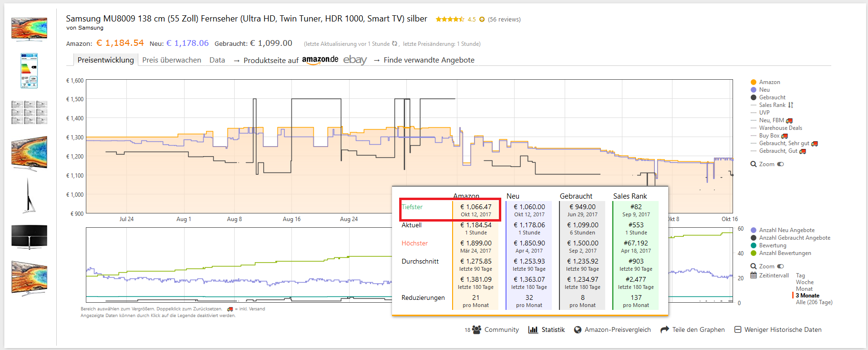Click the Amazon price € 1,184.54
The width and height of the screenshot is (868, 350).
pyautogui.click(x=120, y=43)
